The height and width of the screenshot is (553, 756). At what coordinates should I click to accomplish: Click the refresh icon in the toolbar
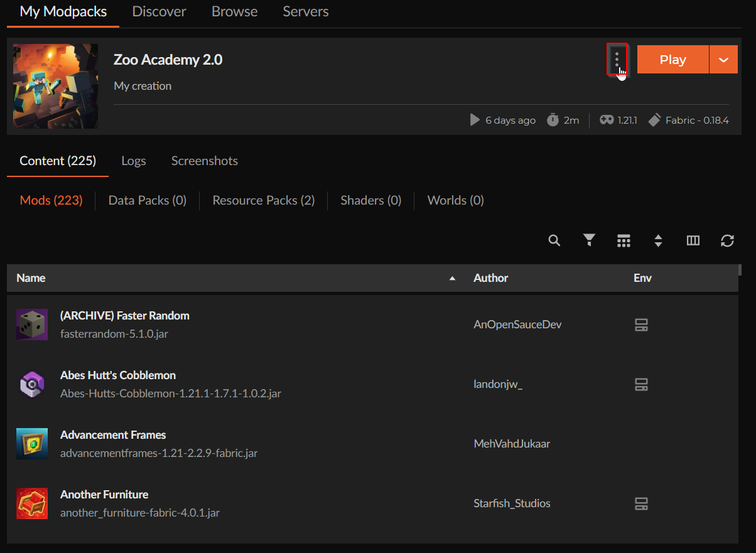tap(727, 241)
